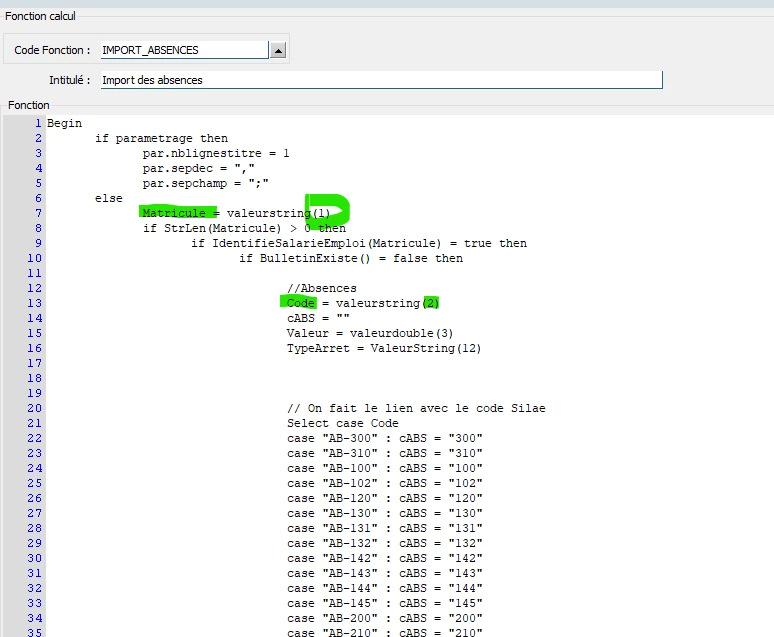Click the case "AB-100" line
Image resolution: width=774 pixels, height=637 pixels.
click(385, 468)
